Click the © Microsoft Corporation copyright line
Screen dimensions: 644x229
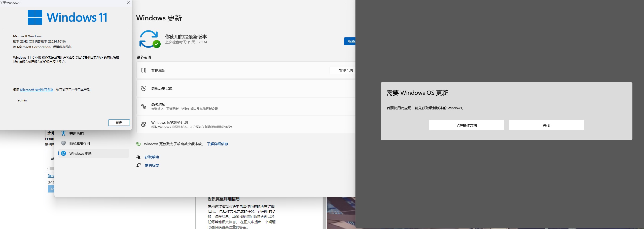43,47
